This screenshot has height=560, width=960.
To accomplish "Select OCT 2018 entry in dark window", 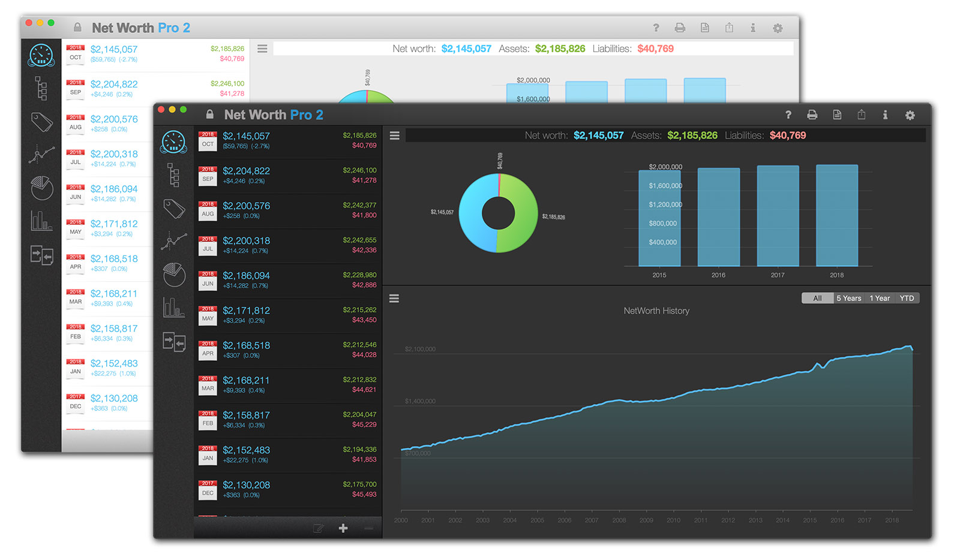I will tap(288, 141).
